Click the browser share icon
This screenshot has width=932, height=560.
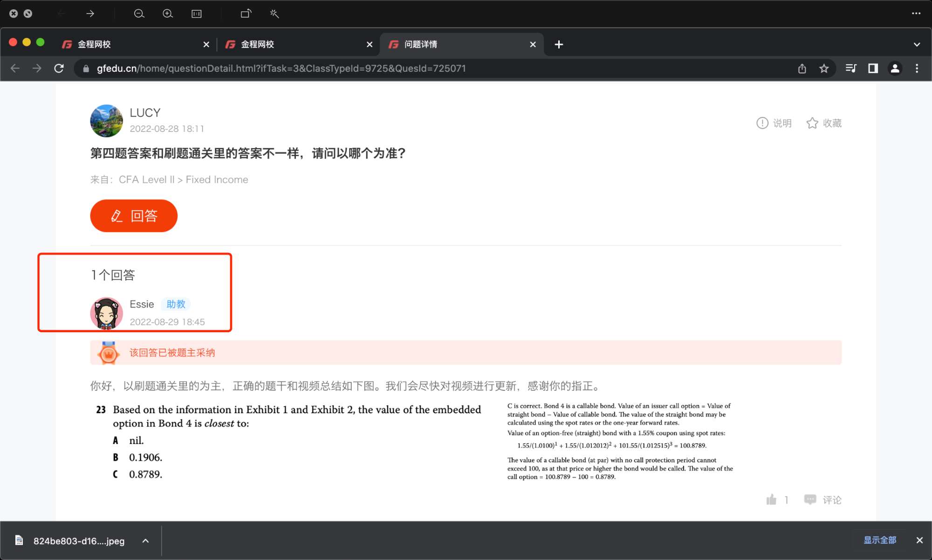click(x=802, y=68)
